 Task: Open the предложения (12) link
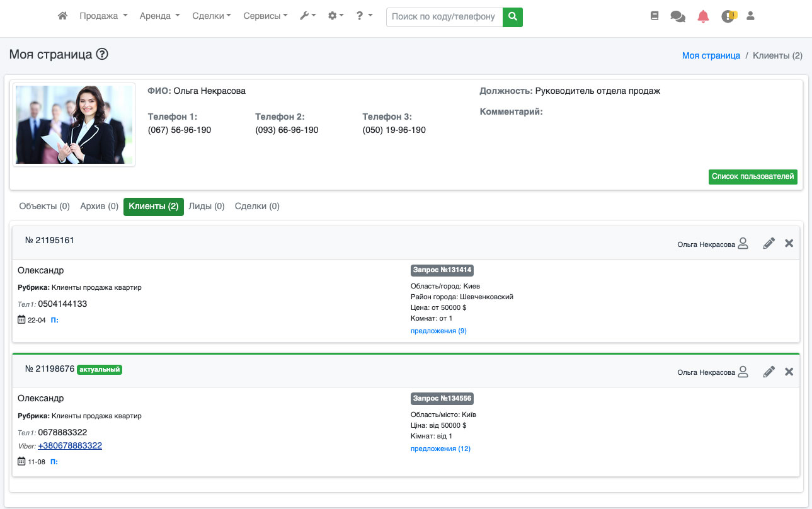tap(440, 449)
